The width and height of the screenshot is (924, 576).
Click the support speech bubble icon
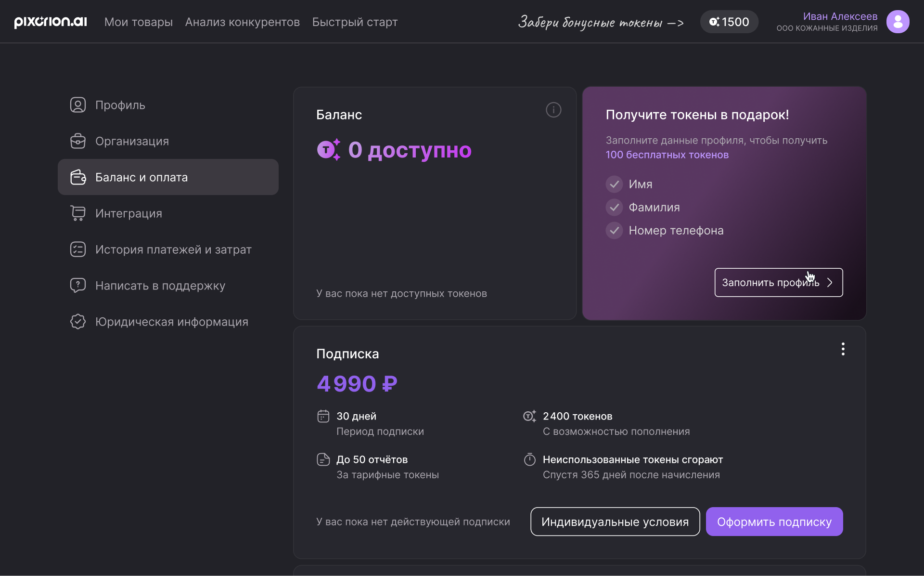point(78,285)
